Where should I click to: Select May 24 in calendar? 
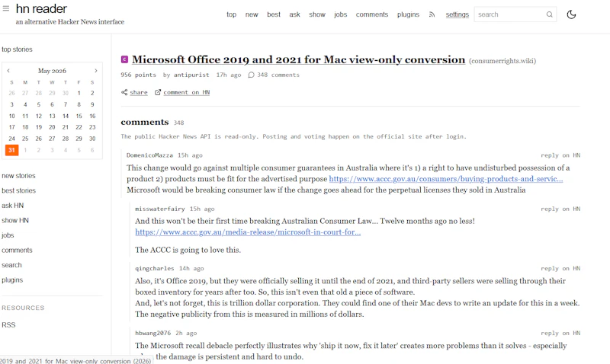11,139
